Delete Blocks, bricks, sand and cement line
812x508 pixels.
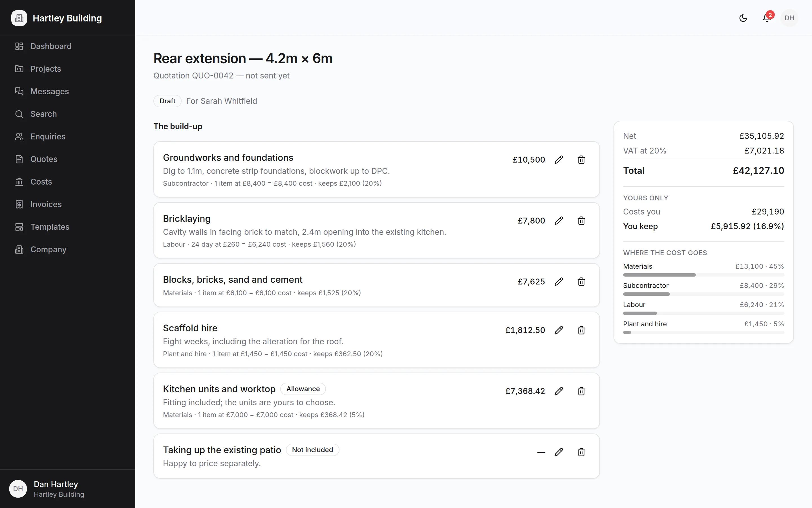581,282
